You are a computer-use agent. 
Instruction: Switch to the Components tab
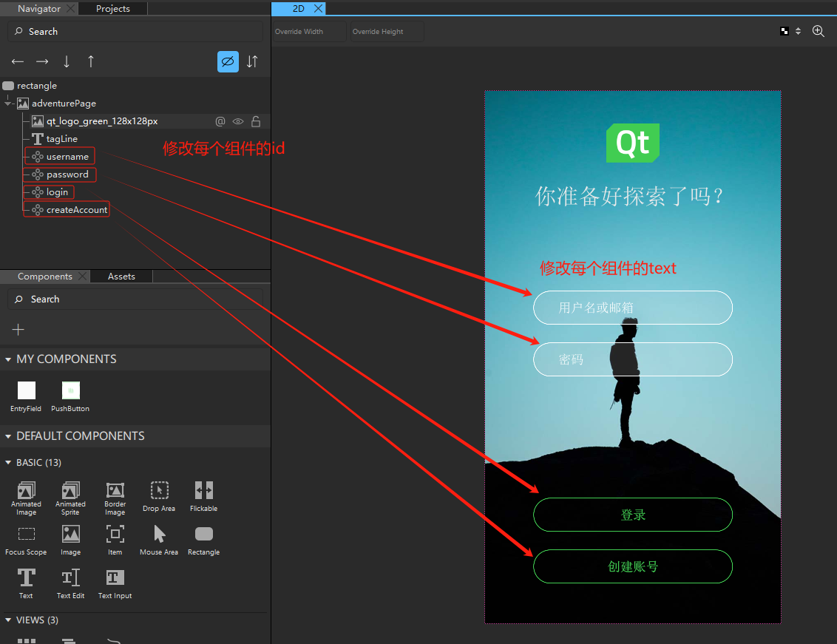pos(45,277)
